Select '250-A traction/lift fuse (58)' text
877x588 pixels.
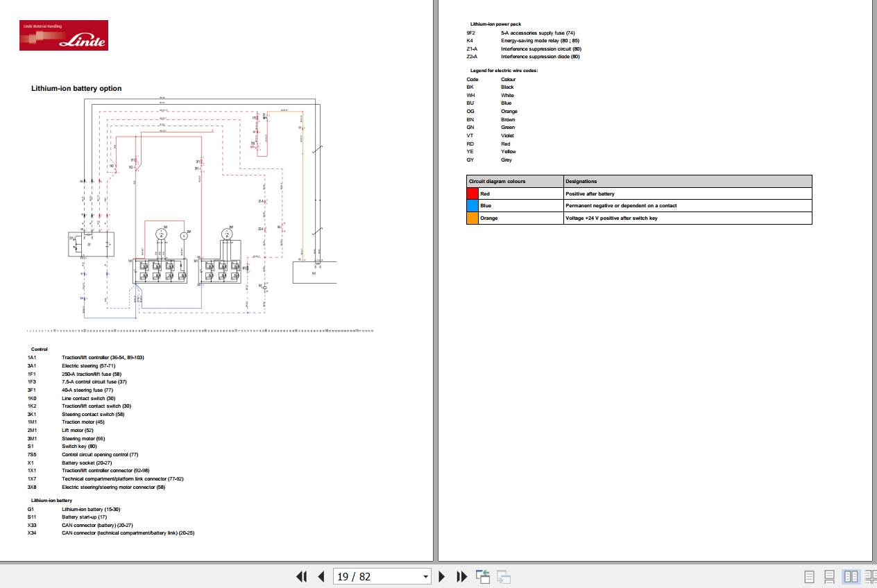click(92, 374)
